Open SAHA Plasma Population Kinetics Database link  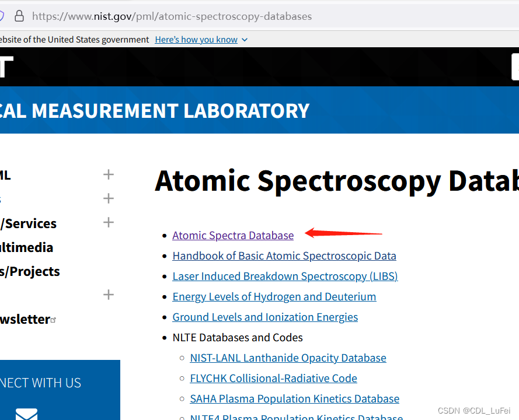click(x=295, y=399)
